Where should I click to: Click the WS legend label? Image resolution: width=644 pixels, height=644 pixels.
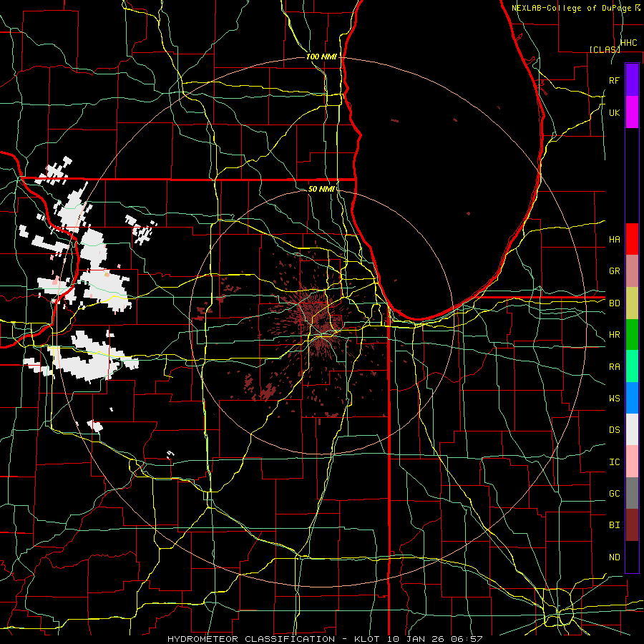pos(614,399)
